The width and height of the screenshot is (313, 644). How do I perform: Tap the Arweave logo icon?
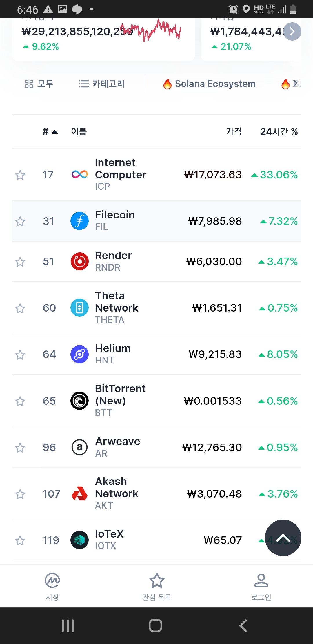pos(80,447)
